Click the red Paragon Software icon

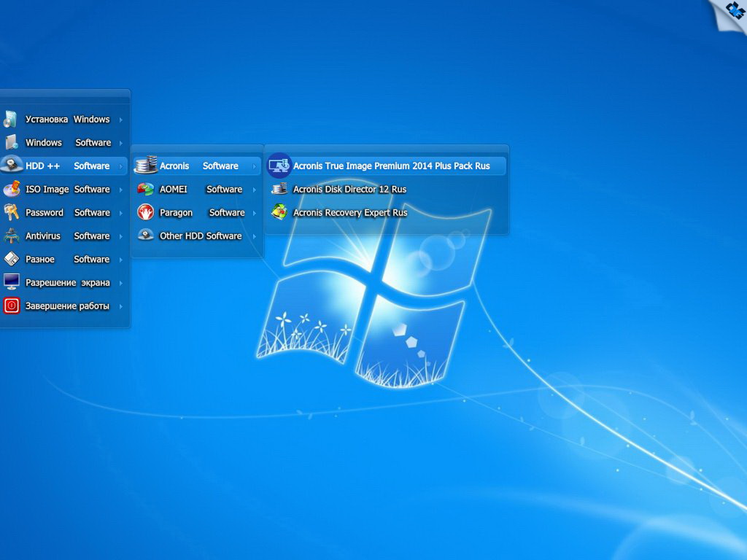coord(146,212)
